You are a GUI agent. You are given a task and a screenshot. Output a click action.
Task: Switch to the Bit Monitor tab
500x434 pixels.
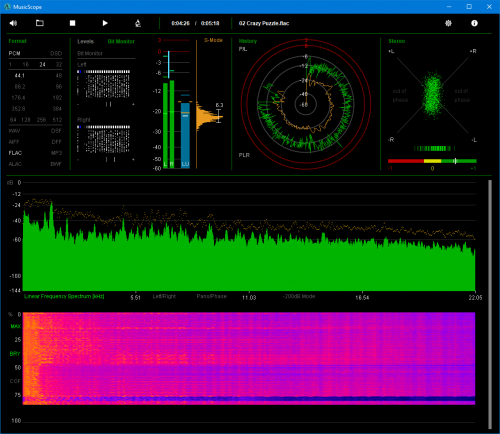click(x=121, y=41)
